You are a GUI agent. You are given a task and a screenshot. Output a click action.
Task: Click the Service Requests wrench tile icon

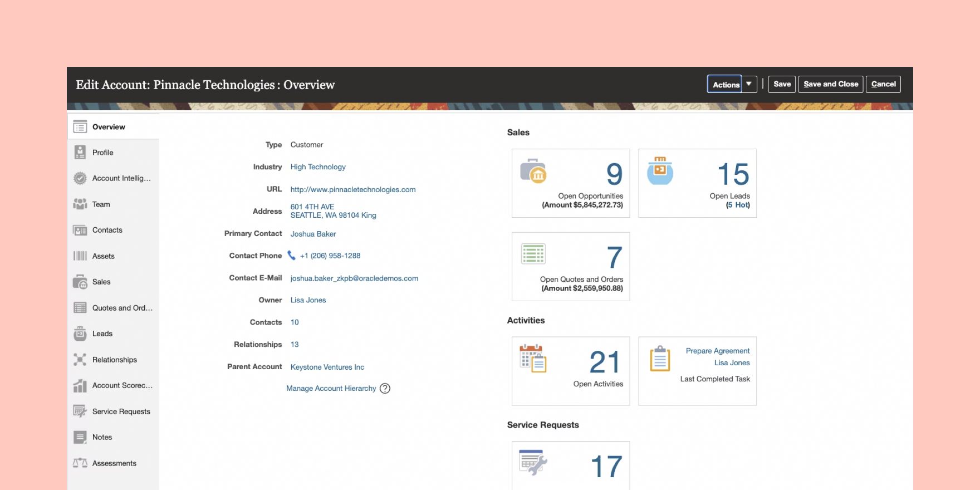tap(533, 462)
